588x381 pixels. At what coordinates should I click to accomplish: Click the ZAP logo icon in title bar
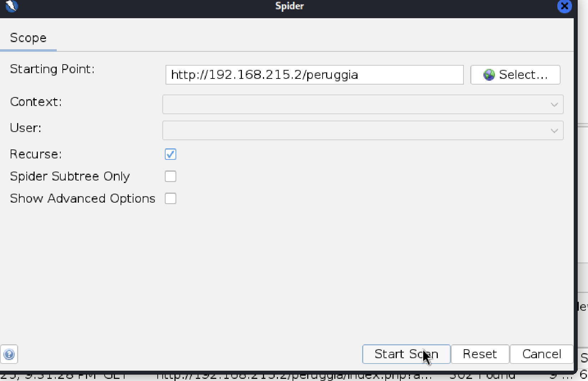click(11, 6)
